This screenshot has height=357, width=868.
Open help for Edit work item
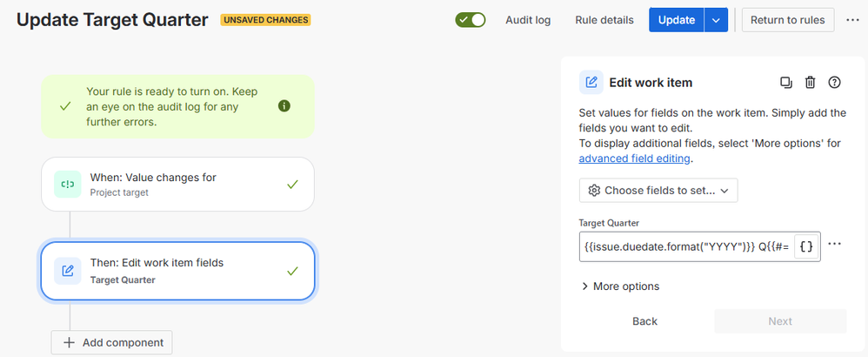pyautogui.click(x=834, y=83)
